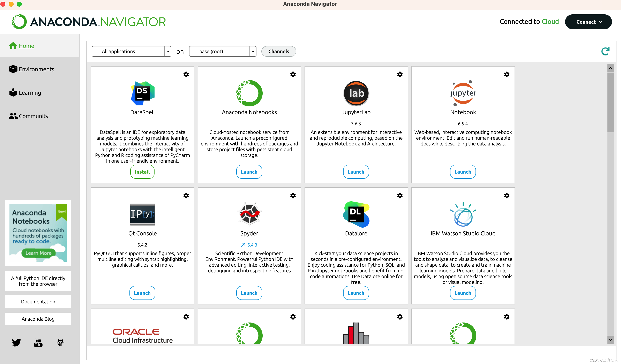The width and height of the screenshot is (621, 364).
Task: Open the Channels configuration
Action: point(278,51)
